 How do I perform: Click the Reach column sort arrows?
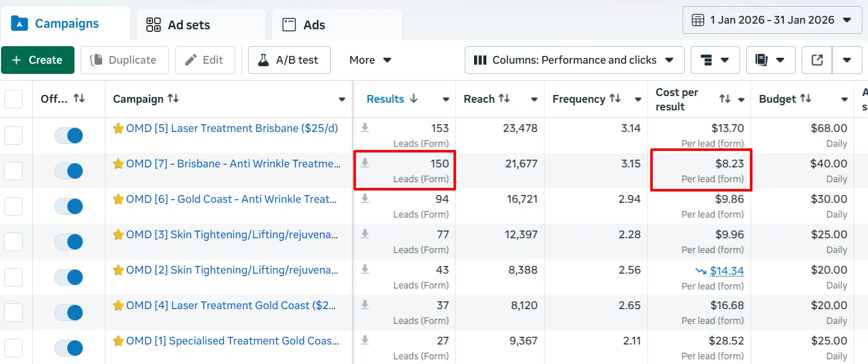[x=504, y=99]
